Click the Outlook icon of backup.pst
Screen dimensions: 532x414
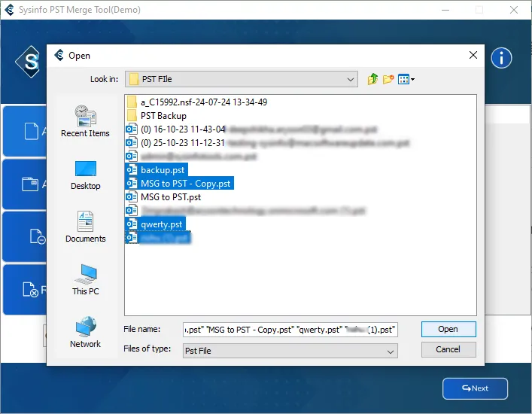click(x=132, y=169)
